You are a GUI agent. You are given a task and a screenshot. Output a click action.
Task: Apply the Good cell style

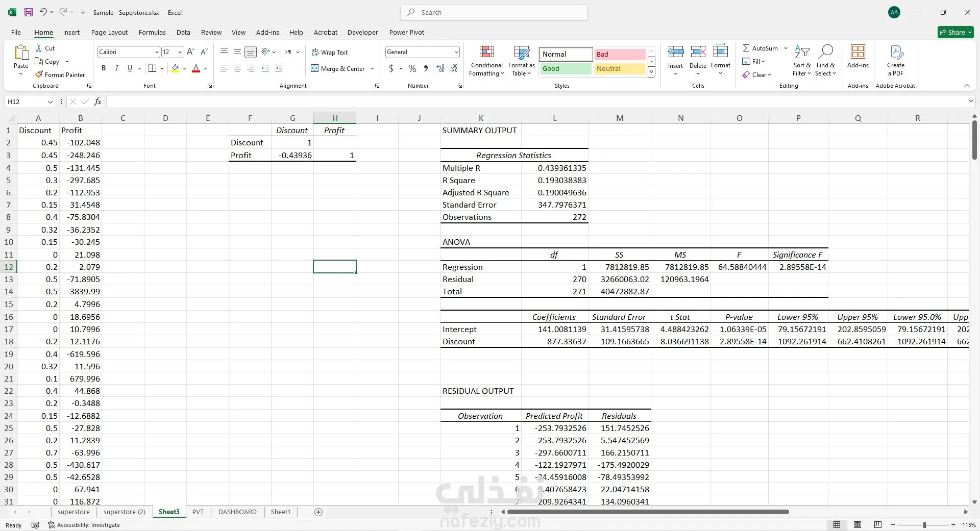[x=566, y=68]
